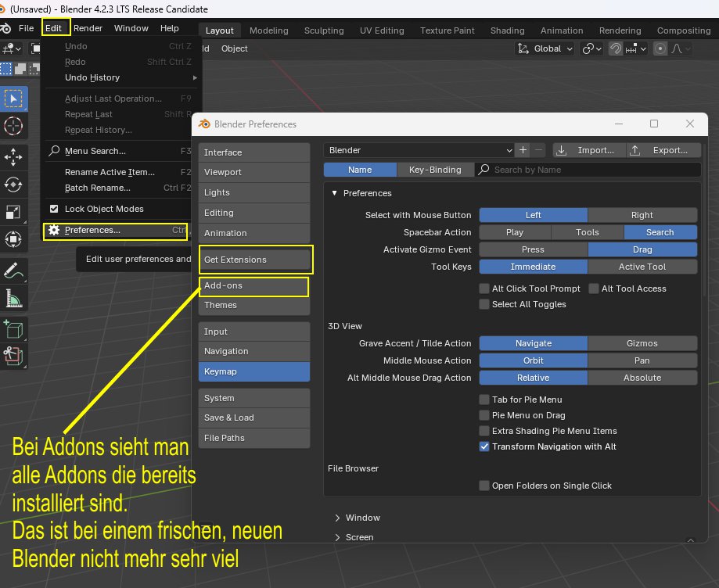Click the plus icon to add a keymap preset
719x588 pixels.
523,150
